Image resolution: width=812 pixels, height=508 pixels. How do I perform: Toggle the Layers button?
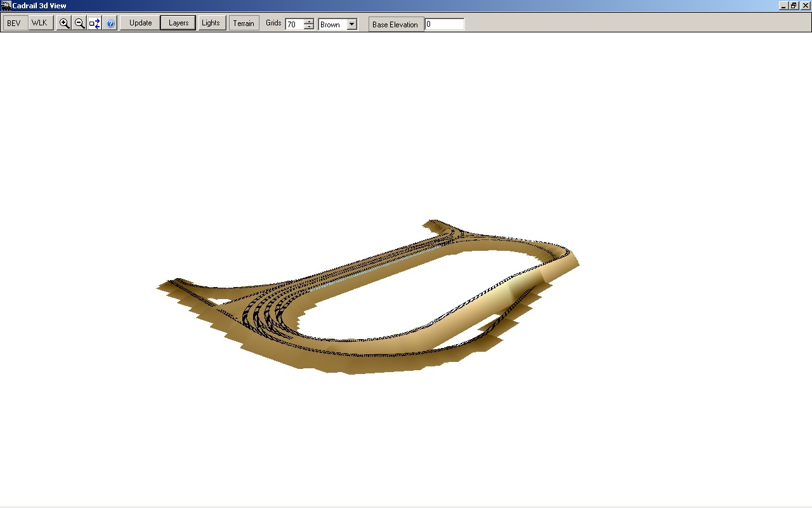click(178, 23)
